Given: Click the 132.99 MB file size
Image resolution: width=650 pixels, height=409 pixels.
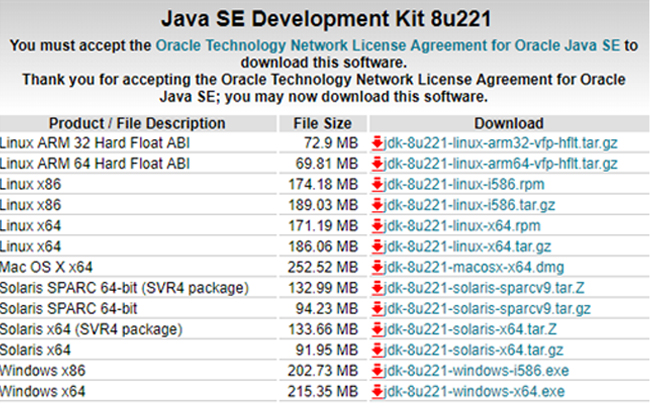Looking at the screenshot, I should point(323,288).
